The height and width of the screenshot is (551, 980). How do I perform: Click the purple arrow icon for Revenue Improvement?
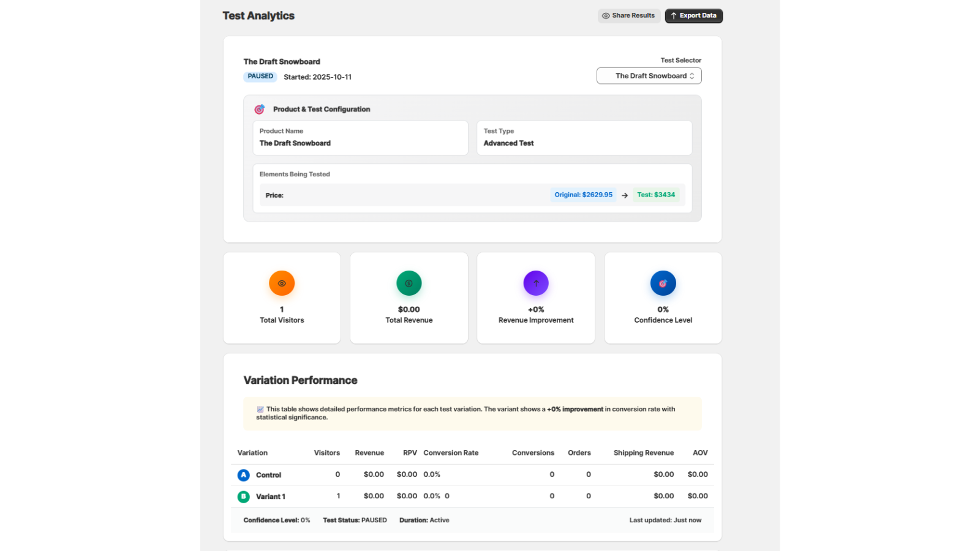point(535,283)
